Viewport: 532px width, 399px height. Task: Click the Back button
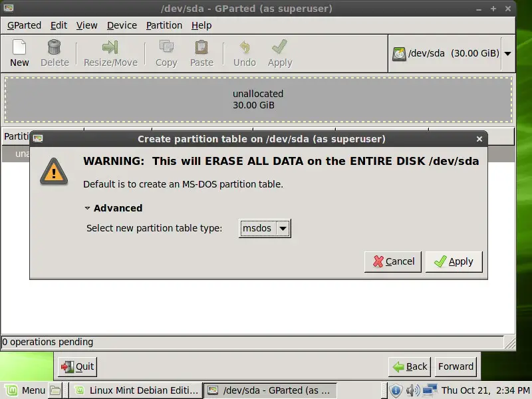coord(410,367)
